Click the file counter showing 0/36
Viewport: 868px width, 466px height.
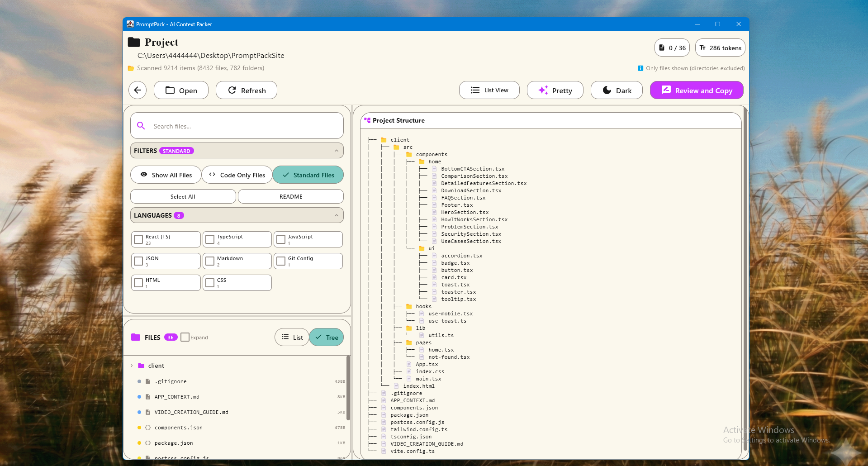(672, 48)
